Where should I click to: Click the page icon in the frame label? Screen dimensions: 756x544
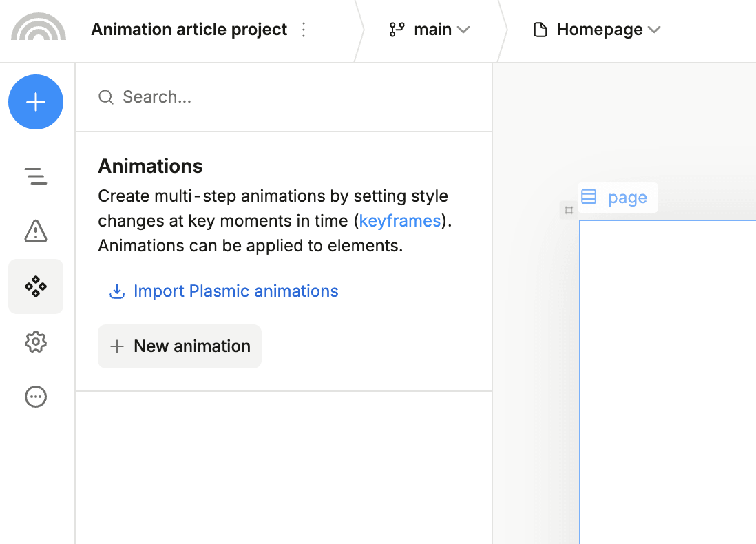(x=589, y=197)
